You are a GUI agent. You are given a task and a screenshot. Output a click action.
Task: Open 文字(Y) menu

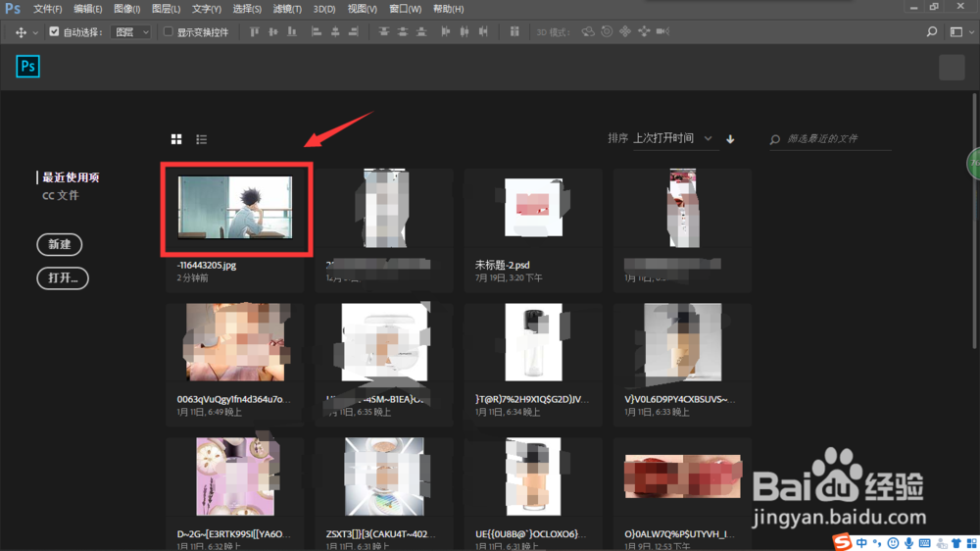[206, 9]
